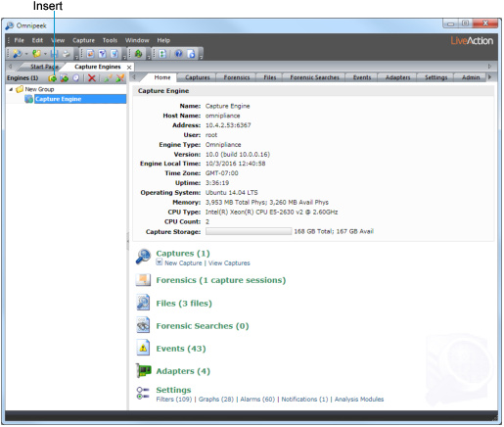Click the Open file folder toolbar icon

point(36,54)
